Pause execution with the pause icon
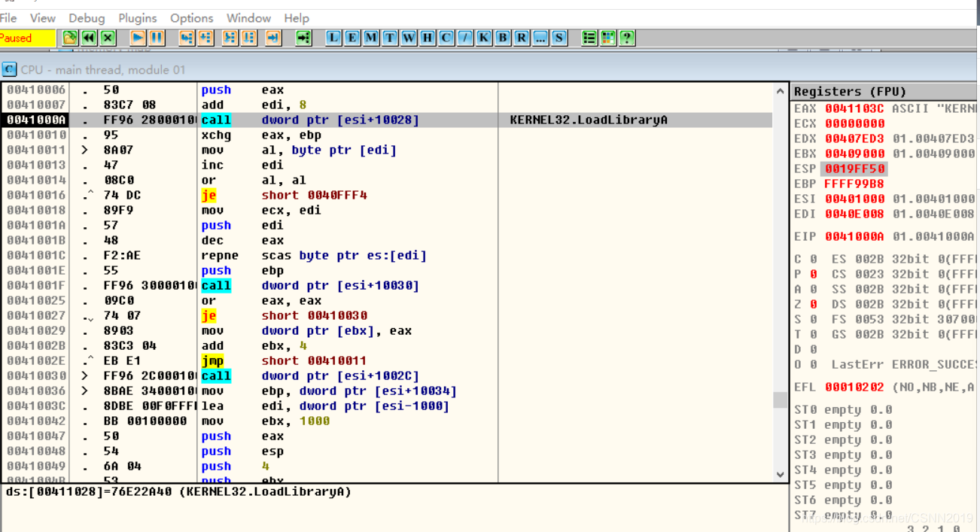This screenshot has height=532, width=980. [157, 38]
